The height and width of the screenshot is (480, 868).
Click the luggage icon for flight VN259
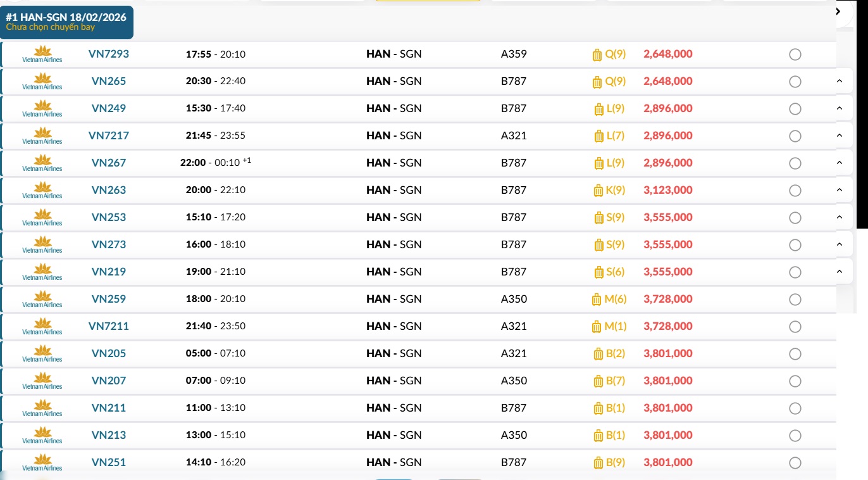(x=596, y=300)
